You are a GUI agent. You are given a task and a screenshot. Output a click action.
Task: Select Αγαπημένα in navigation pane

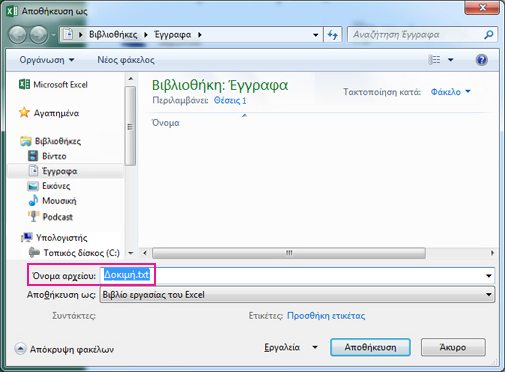point(56,113)
